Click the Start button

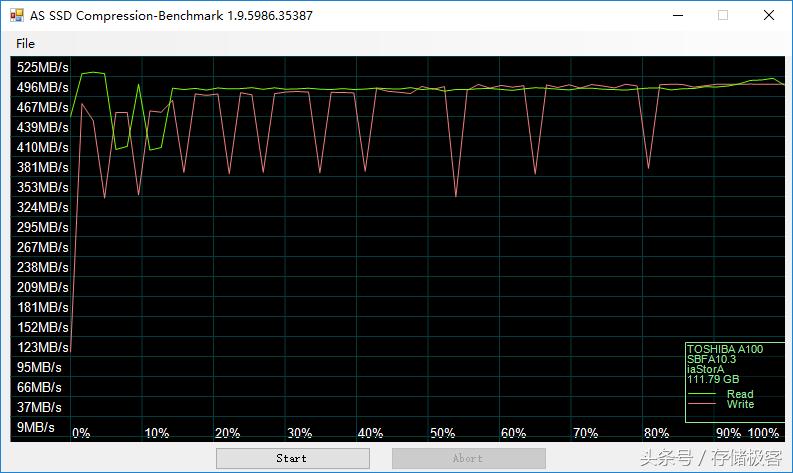pyautogui.click(x=292, y=458)
